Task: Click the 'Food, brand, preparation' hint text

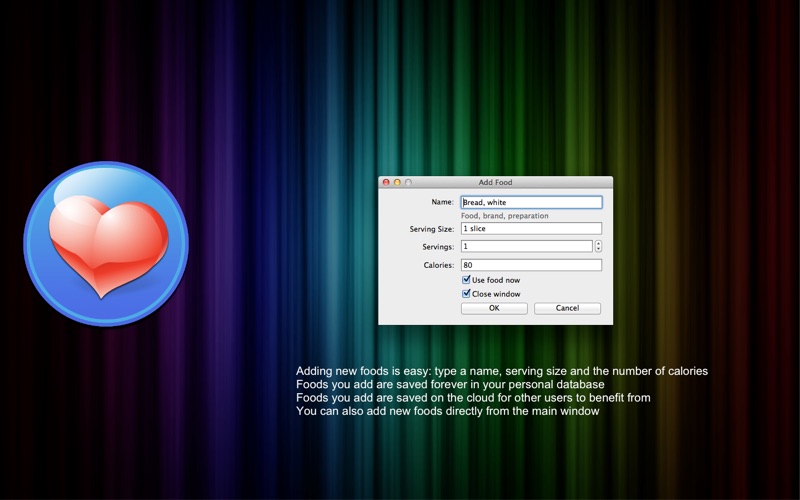Action: pos(505,216)
